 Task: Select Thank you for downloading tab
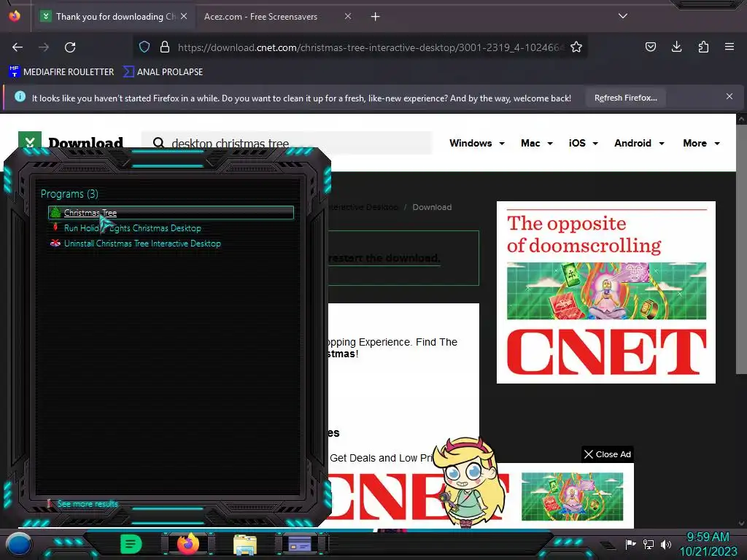coord(113,17)
